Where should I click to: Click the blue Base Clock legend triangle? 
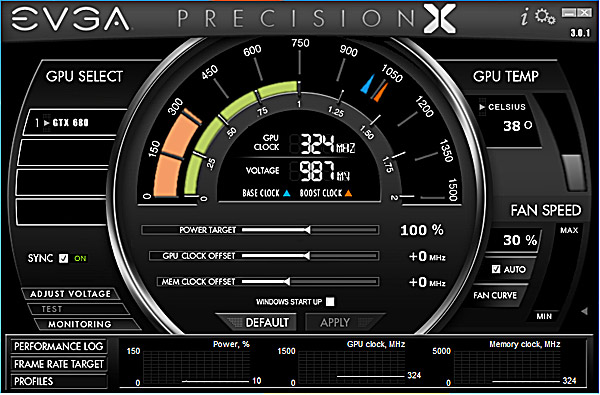pyautogui.click(x=286, y=193)
